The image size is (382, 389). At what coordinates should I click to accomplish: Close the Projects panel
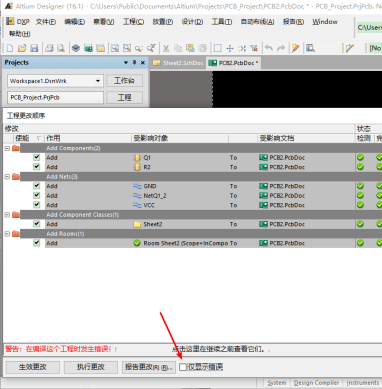click(143, 63)
